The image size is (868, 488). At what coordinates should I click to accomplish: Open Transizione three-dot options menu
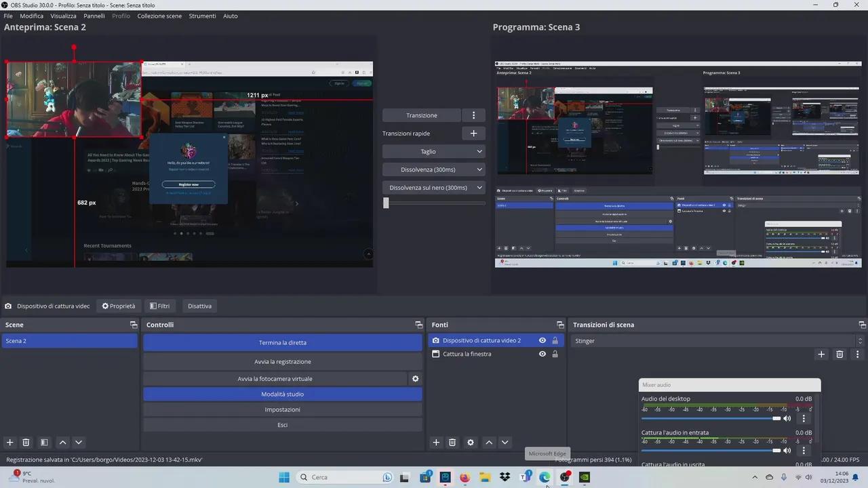pyautogui.click(x=473, y=115)
